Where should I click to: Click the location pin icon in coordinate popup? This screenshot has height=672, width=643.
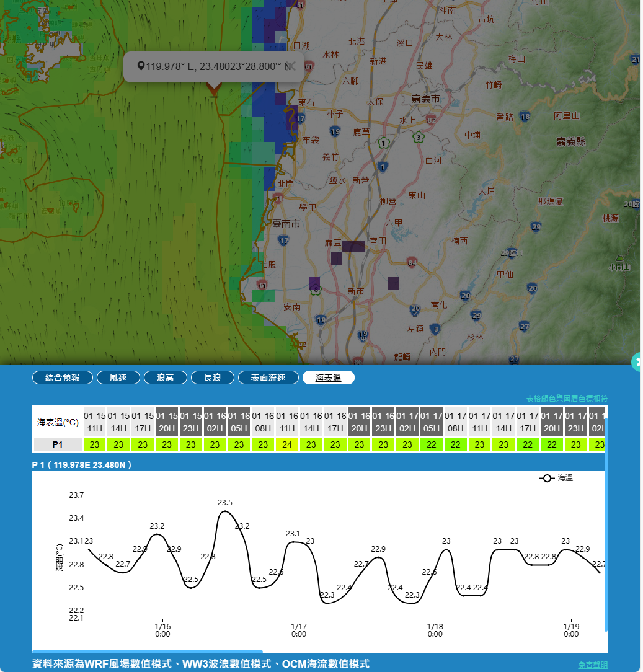pos(141,66)
